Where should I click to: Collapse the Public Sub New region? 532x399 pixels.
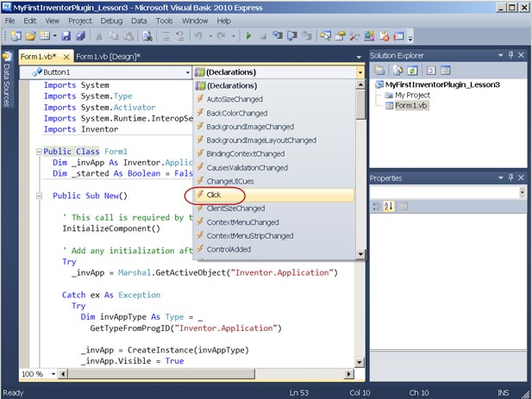click(39, 196)
